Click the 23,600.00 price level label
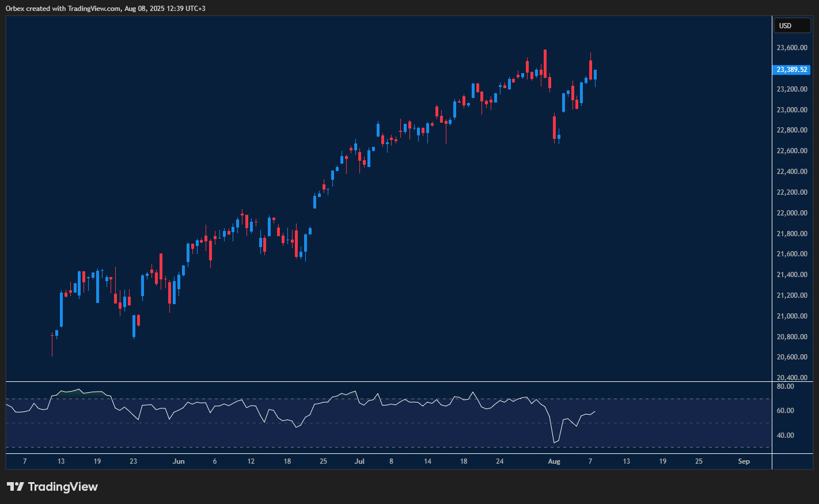The image size is (819, 504). coord(792,47)
